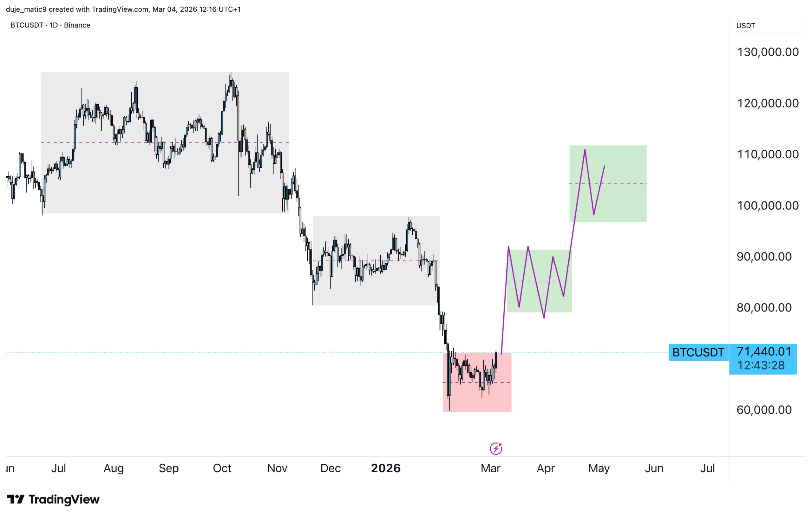
Task: Click the 2026 year label on time axis
Action: click(x=386, y=468)
